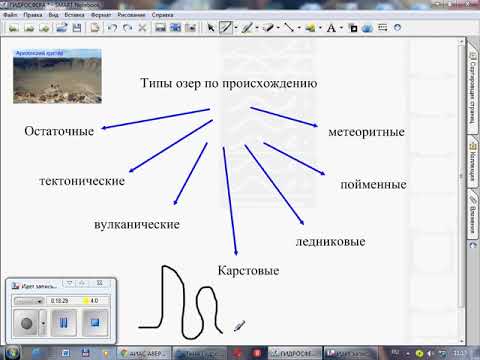Activate the Pen tool
Screen dimensions: 480x360
(226, 28)
